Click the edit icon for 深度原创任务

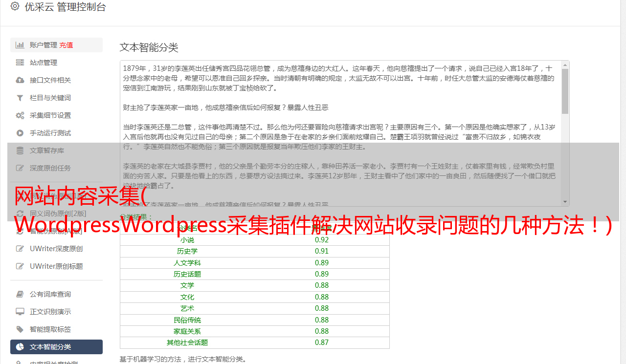pyautogui.click(x=20, y=168)
